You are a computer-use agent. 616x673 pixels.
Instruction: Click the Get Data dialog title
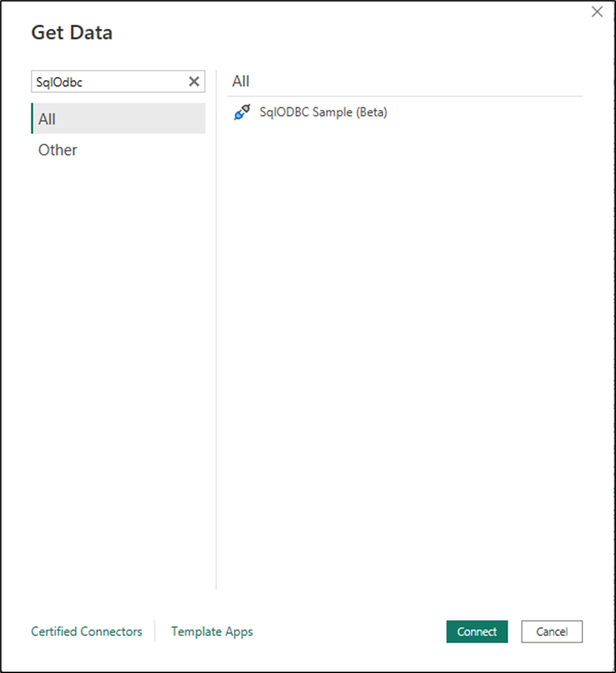click(71, 32)
